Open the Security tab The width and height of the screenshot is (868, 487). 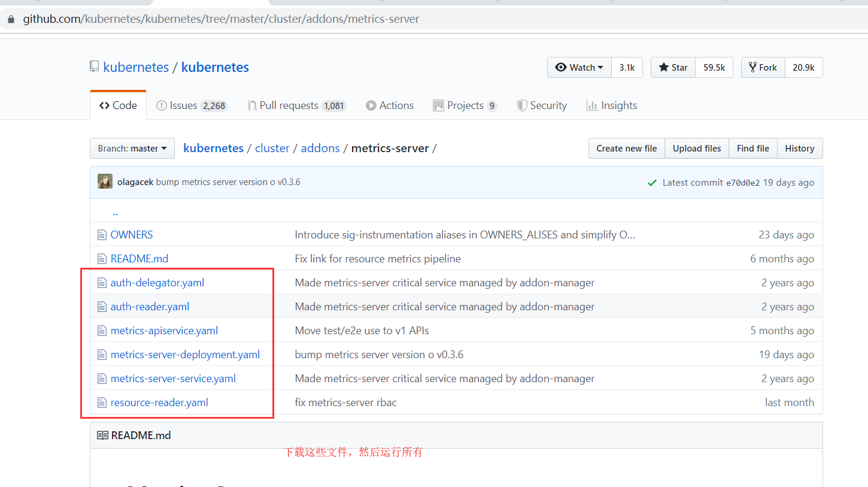click(x=542, y=105)
